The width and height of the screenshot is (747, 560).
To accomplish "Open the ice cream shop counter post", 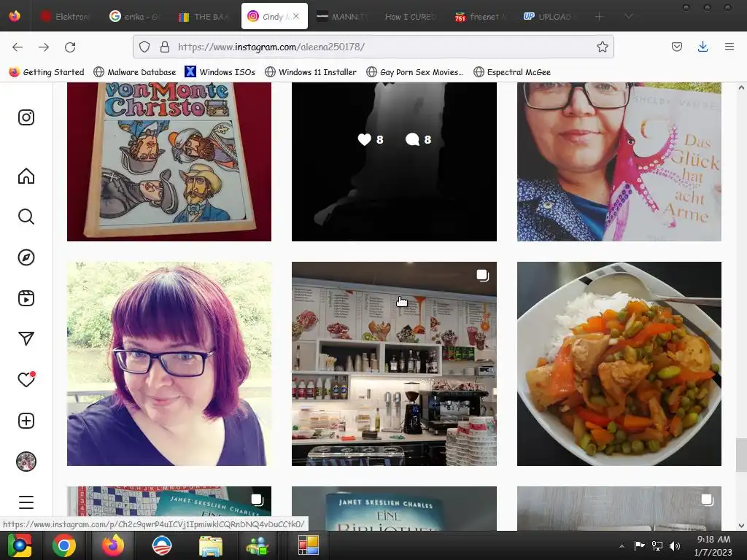I will 394,364.
